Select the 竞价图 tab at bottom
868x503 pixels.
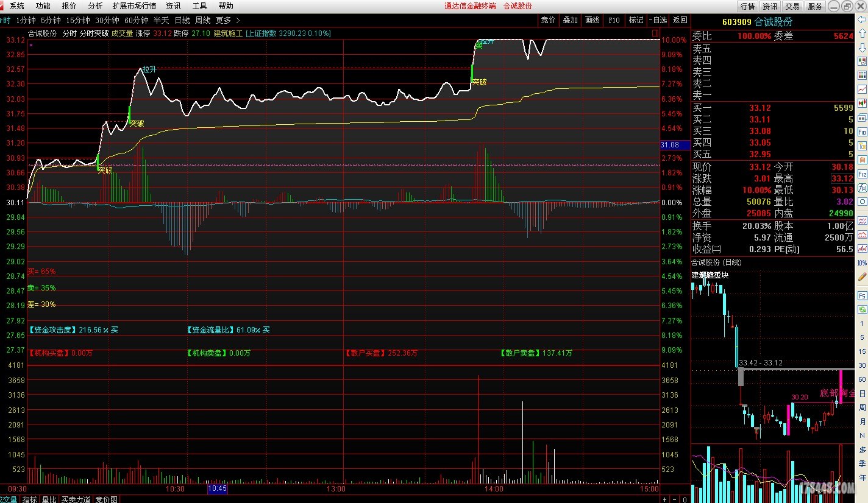[107, 499]
